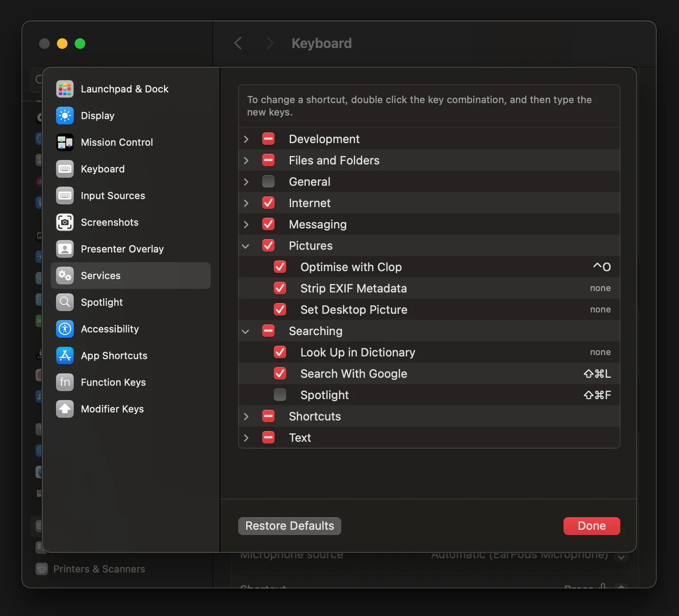679x616 pixels.
Task: Disable the Look Up in Dictionary service
Action: tap(280, 352)
